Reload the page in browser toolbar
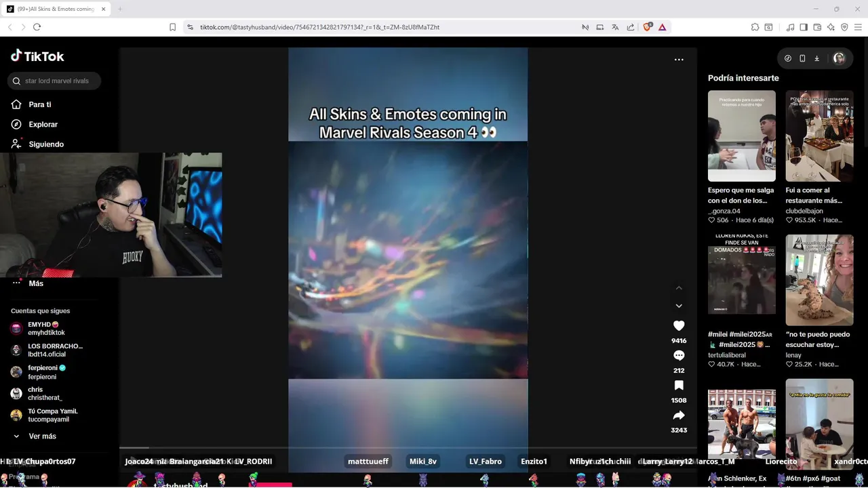Image resolution: width=868 pixels, height=488 pixels. coord(37,27)
